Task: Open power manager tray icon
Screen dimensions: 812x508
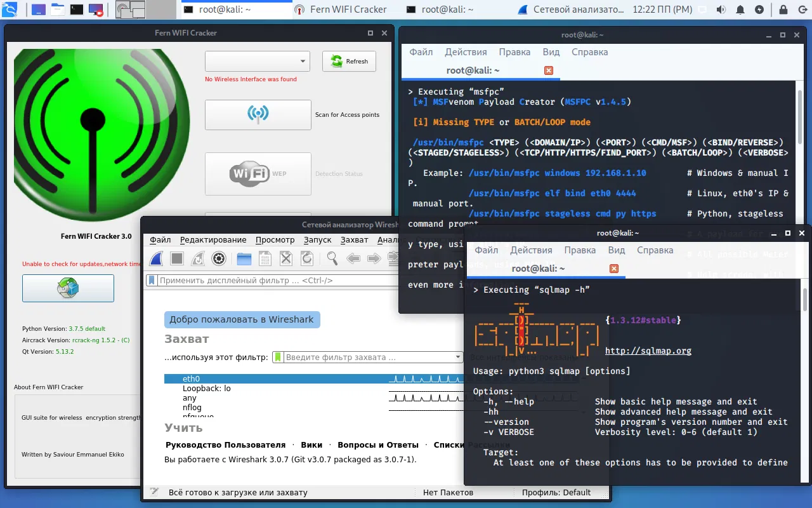Action: pyautogui.click(x=759, y=10)
